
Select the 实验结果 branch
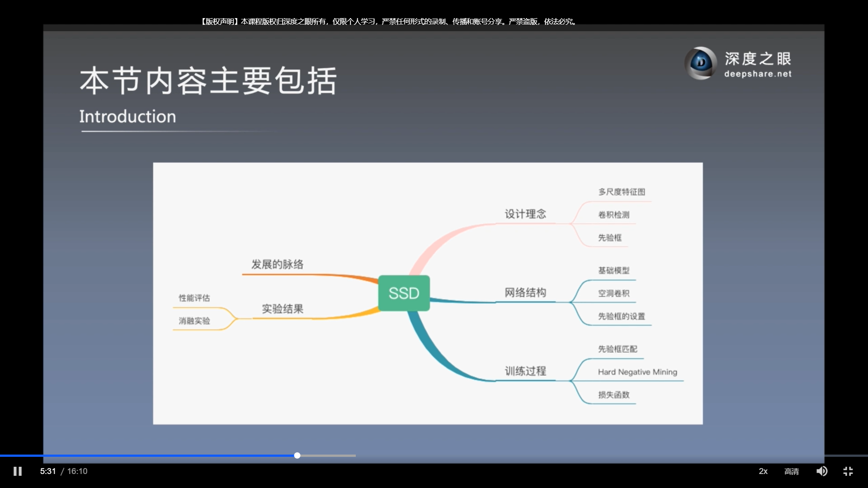point(283,309)
